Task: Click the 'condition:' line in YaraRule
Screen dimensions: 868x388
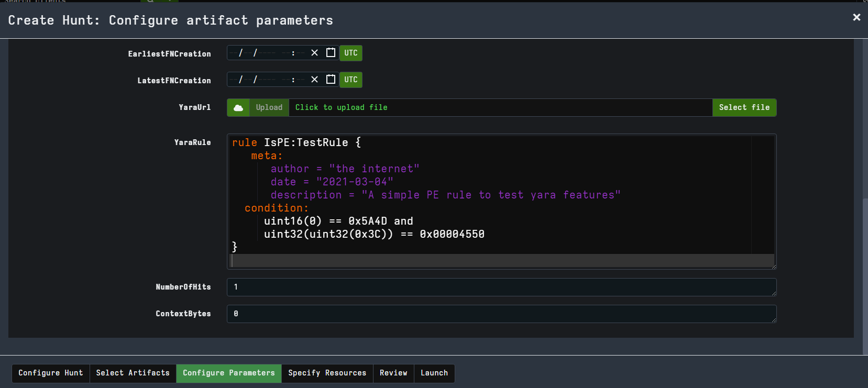Action: [x=277, y=208]
